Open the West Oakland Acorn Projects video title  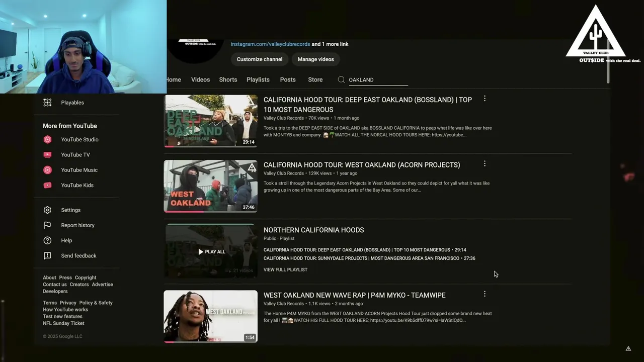[x=362, y=165]
